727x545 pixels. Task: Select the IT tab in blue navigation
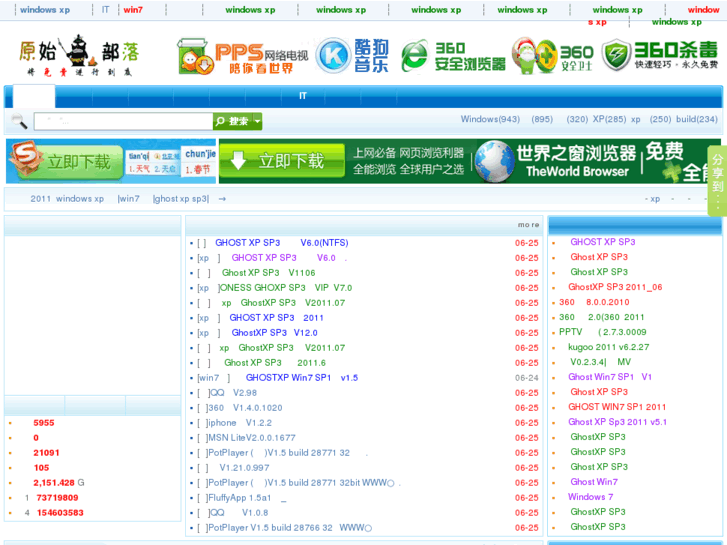[303, 96]
